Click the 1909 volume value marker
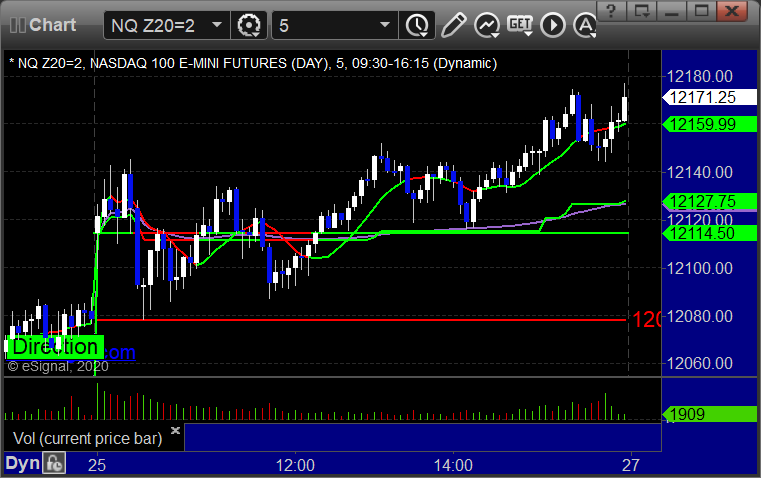The width and height of the screenshot is (761, 478). [710, 414]
